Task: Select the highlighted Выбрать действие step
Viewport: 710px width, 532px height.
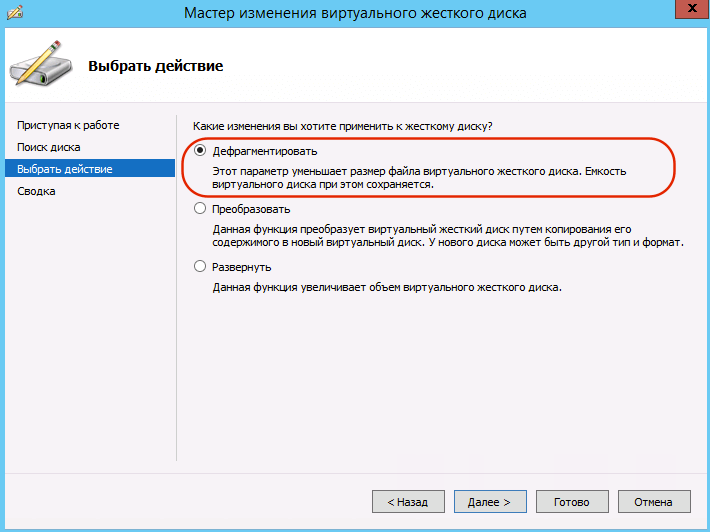Action: [x=65, y=169]
